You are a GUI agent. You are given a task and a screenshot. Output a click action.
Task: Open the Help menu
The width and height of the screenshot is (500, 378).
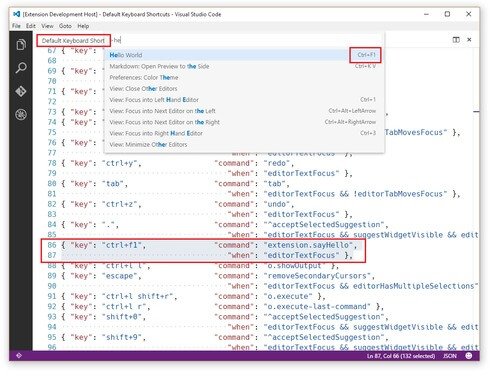click(x=83, y=26)
